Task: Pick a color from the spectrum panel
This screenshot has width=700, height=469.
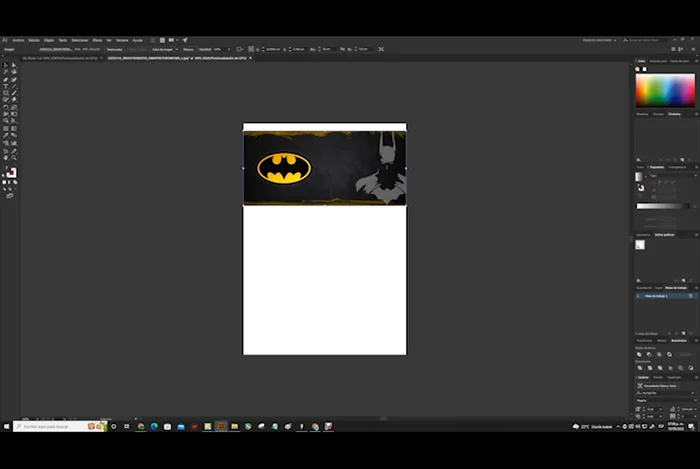Action: tap(665, 90)
